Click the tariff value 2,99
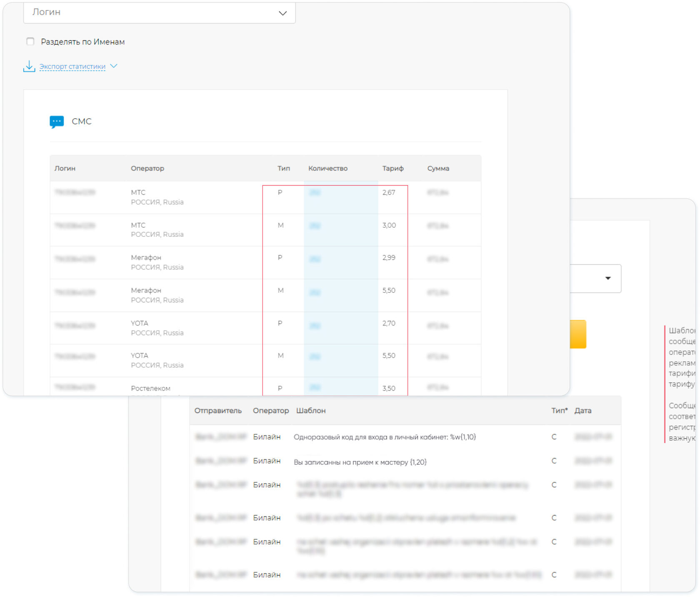The height and width of the screenshot is (597, 700). pos(389,258)
